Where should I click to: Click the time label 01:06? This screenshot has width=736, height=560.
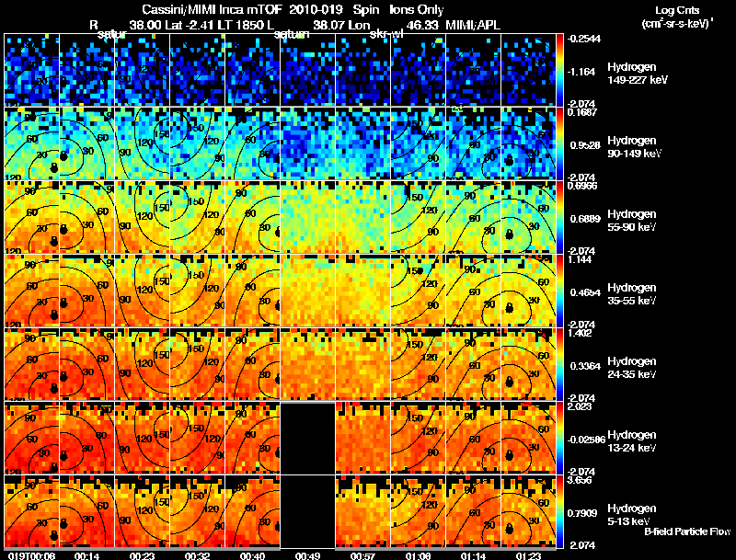pyautogui.click(x=418, y=555)
